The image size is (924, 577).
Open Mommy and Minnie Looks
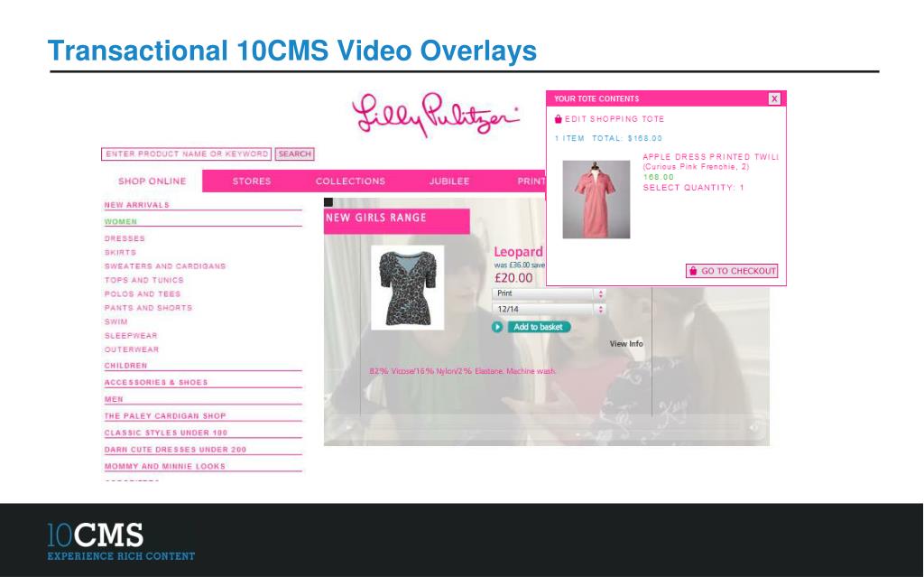(165, 466)
